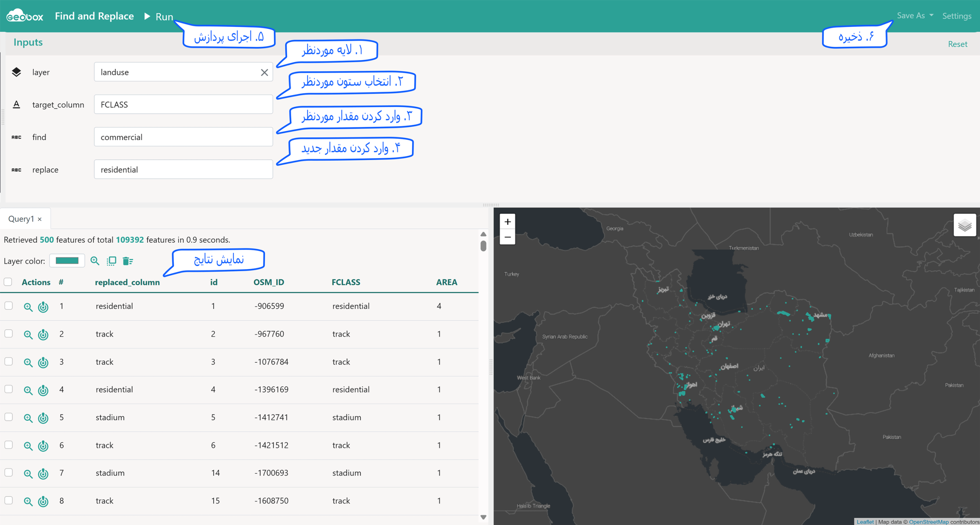Open Settings in the top bar

957,16
